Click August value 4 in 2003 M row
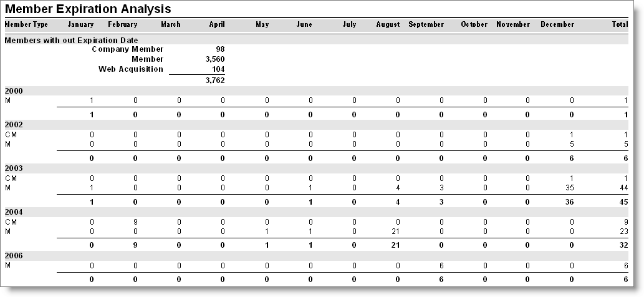The width and height of the screenshot is (644, 297). click(x=398, y=188)
